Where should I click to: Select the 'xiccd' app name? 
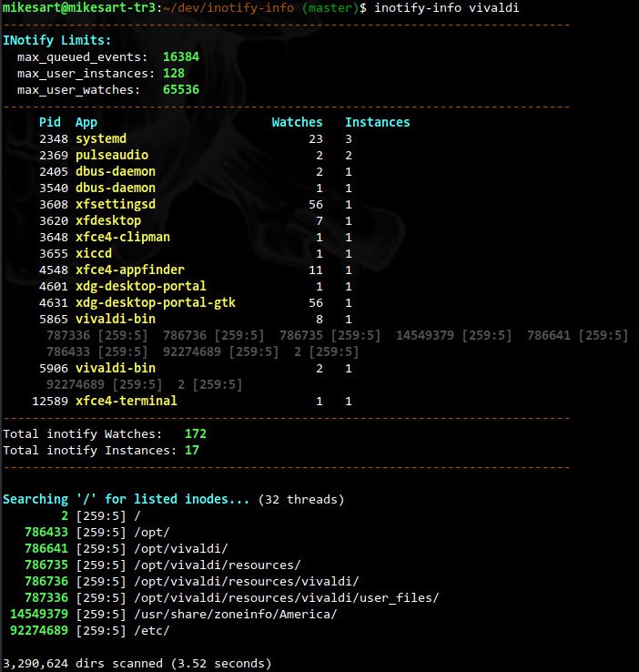[x=94, y=253]
